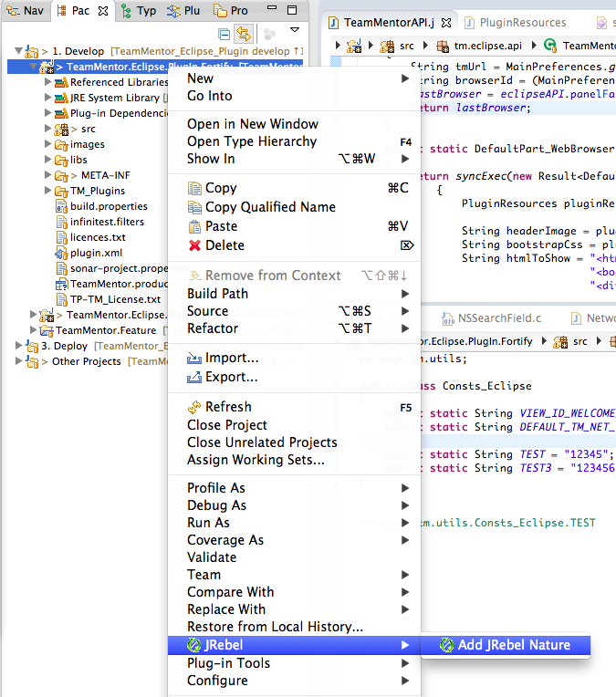Click the Collapse All icon in Package Explorer
Viewport: 616px width, 697px height.
[224, 34]
